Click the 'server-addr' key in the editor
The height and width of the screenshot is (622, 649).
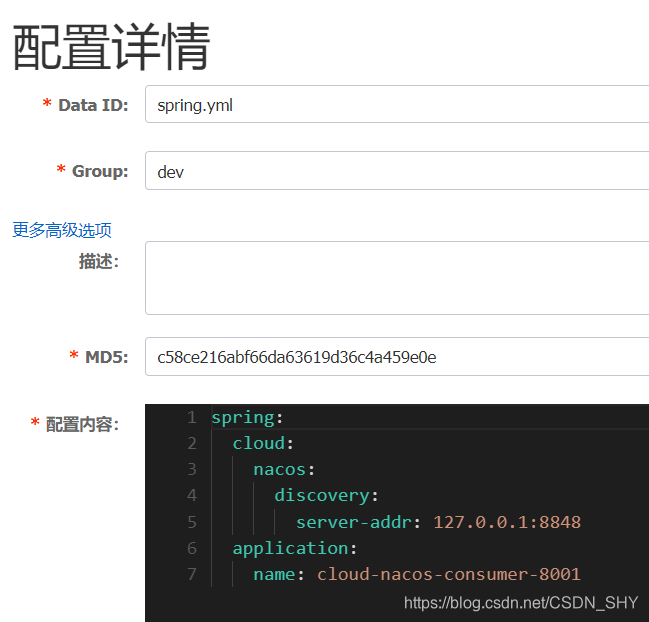point(354,522)
